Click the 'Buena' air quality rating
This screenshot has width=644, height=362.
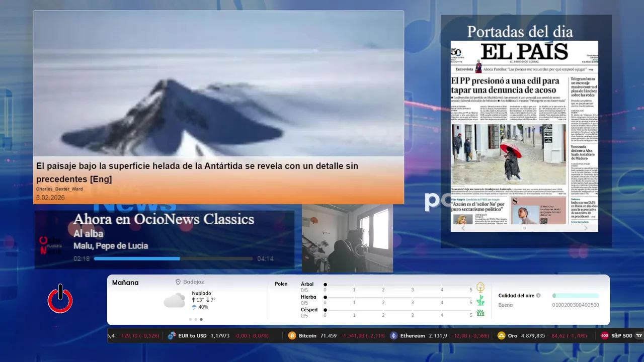point(506,305)
